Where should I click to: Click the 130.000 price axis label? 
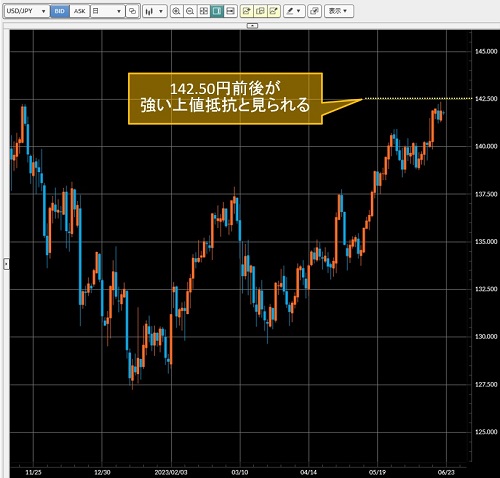point(486,337)
